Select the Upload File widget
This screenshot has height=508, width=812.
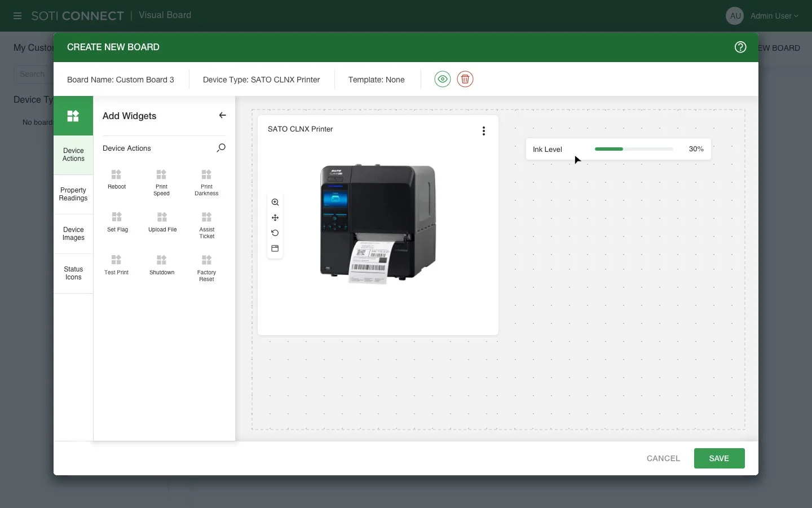[162, 222]
